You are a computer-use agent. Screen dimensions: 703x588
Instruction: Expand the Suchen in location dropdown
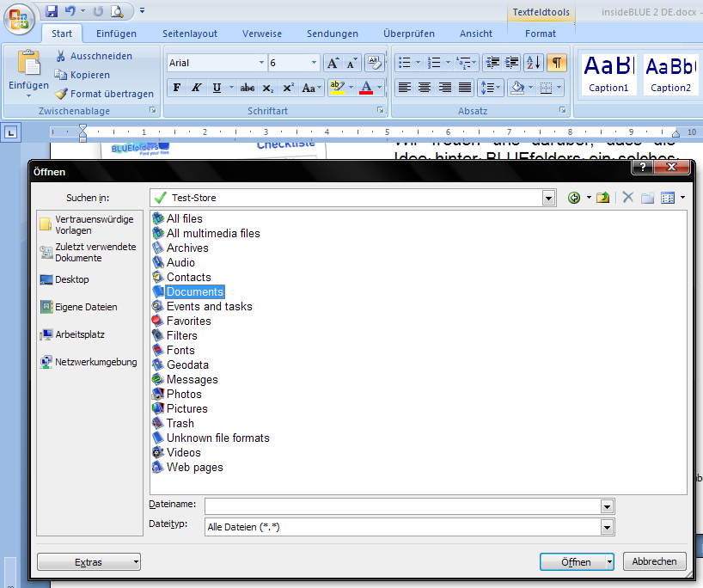tap(548, 198)
